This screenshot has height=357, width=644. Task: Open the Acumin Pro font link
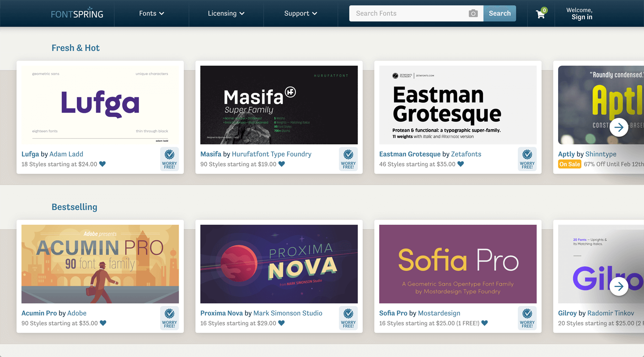[x=39, y=313]
